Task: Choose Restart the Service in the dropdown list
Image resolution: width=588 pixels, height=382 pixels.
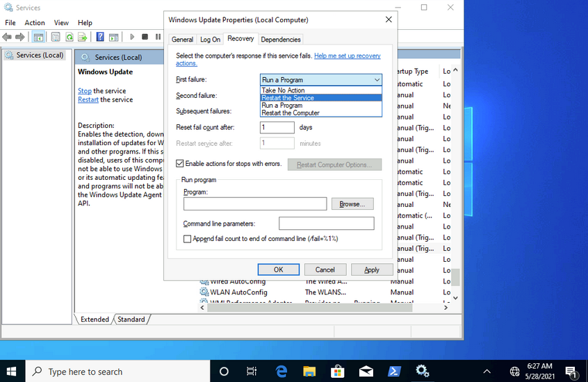Action: tap(321, 98)
